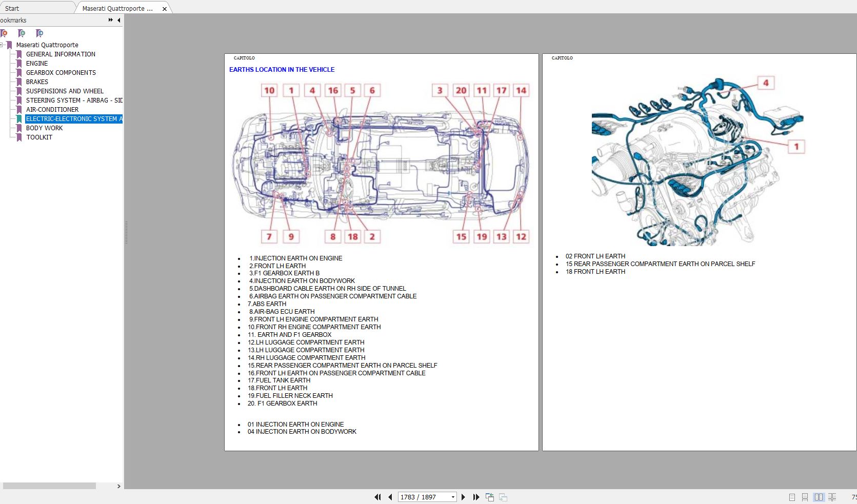Click the delete bookmark icon
This screenshot has width=857, height=504.
coord(4,33)
